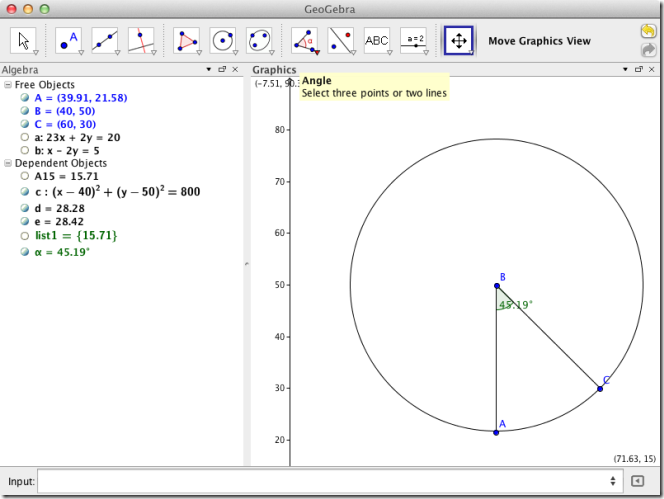Image resolution: width=664 pixels, height=499 pixels.
Task: Select the ABC Insert Text tool
Action: [x=377, y=41]
